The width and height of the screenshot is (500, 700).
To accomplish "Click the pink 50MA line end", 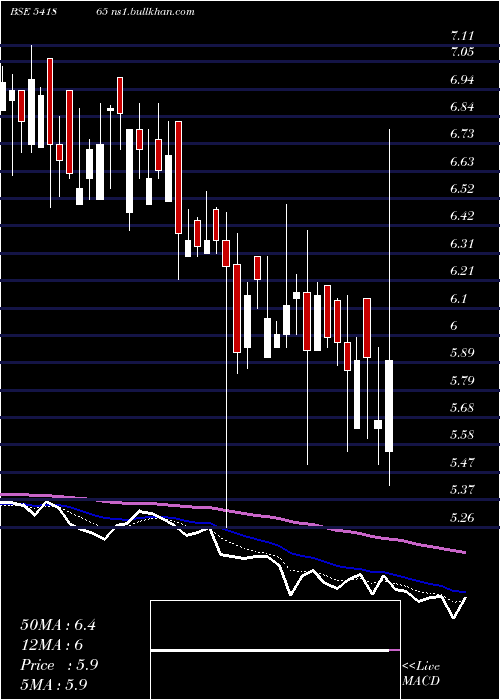I will click(x=464, y=552).
